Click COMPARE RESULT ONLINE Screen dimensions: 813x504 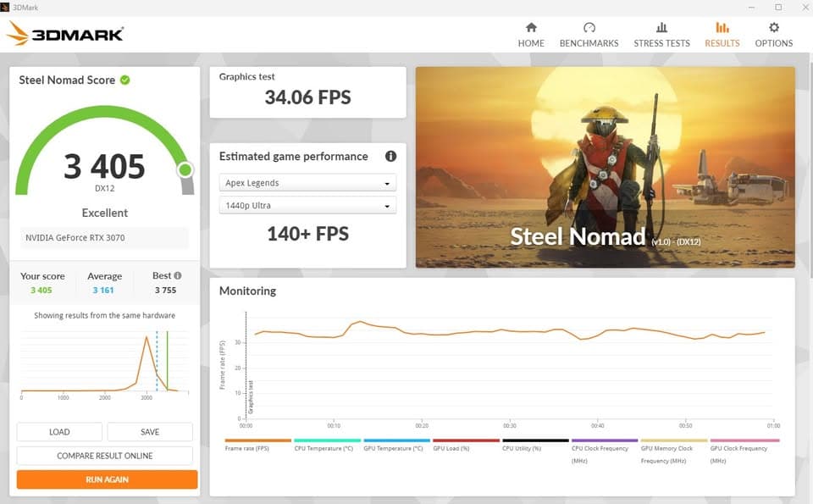coord(105,456)
